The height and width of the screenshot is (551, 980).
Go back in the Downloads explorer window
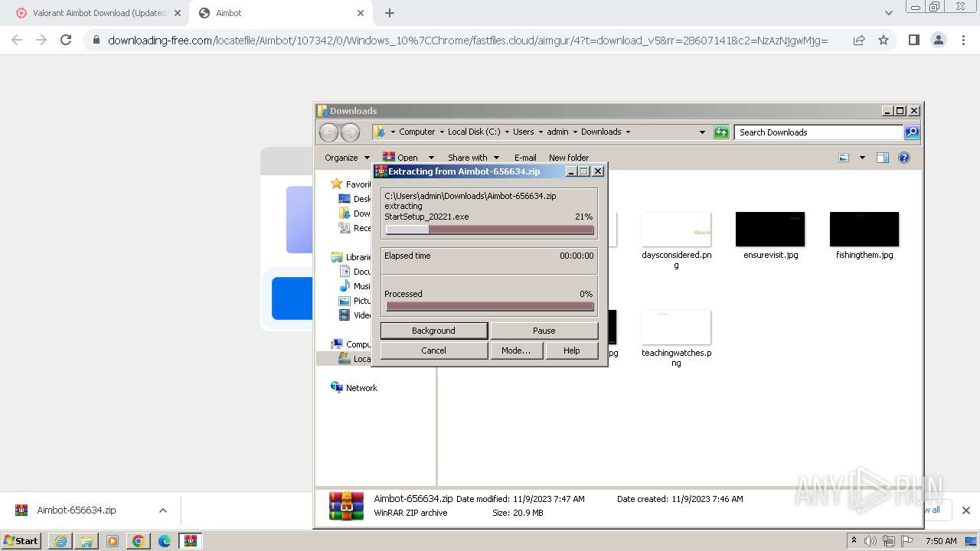pos(328,132)
